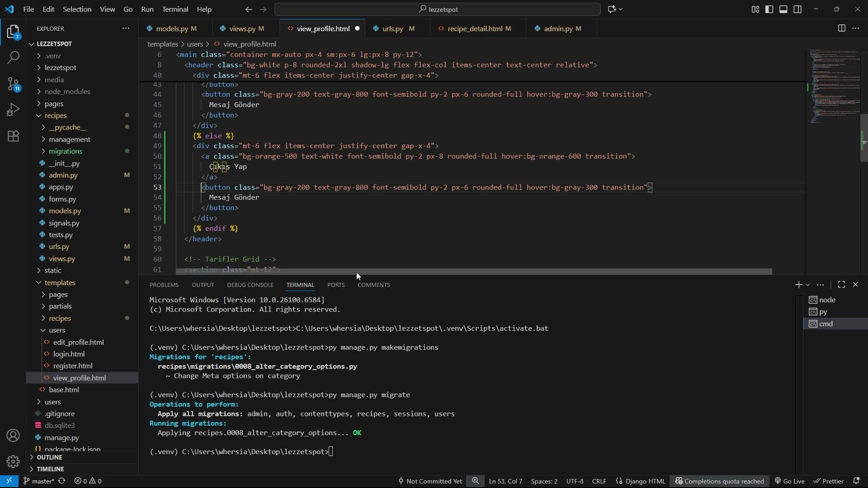Screen dimensions: 868x488
Task: Open the Terminal menu
Action: 175,9
